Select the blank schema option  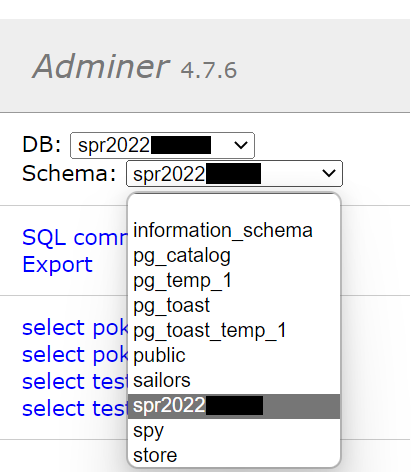(234, 207)
